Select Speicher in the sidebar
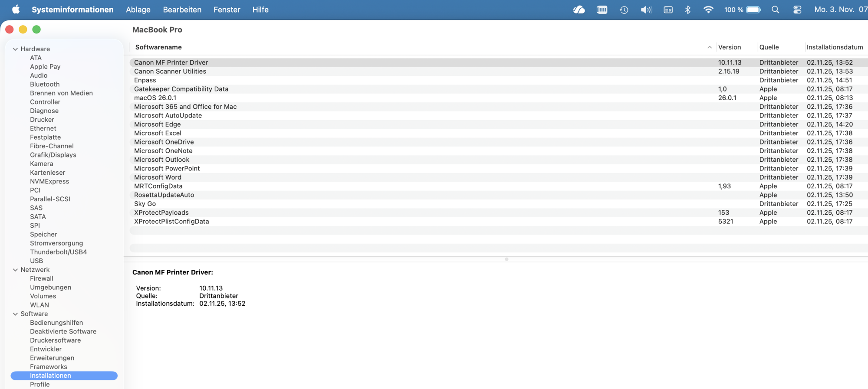Image resolution: width=868 pixels, height=389 pixels. pos(43,234)
